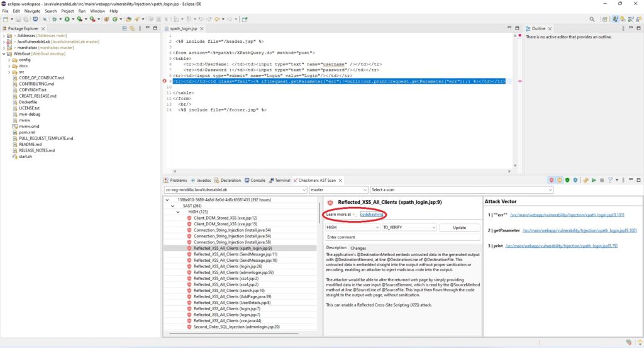This screenshot has width=644, height=348.
Task: Open the Navigate menu
Action: click(32, 11)
